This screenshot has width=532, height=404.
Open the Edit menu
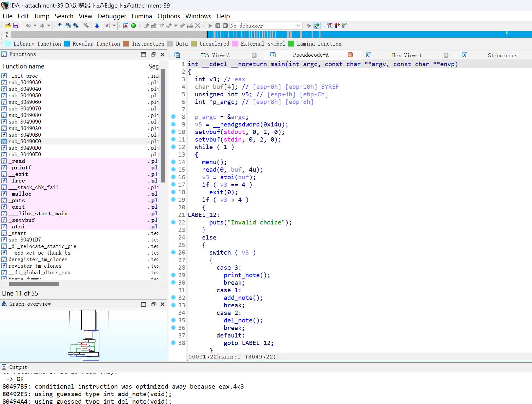pos(23,16)
